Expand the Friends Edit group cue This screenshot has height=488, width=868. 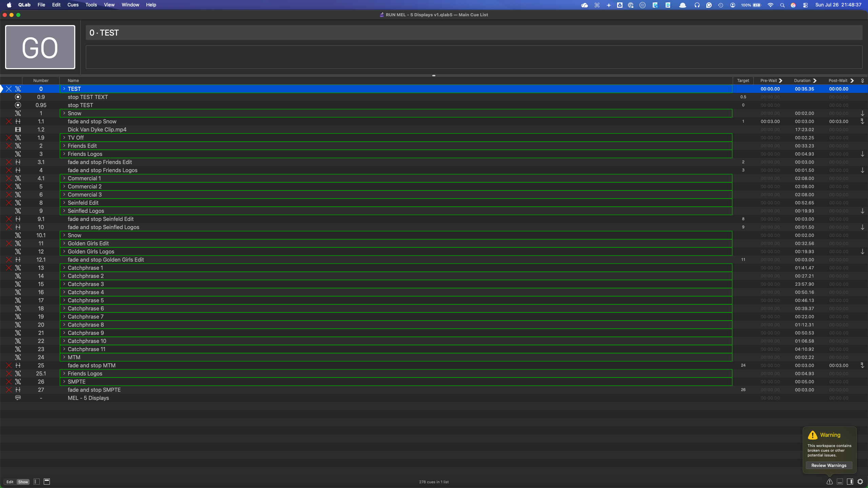pyautogui.click(x=64, y=146)
